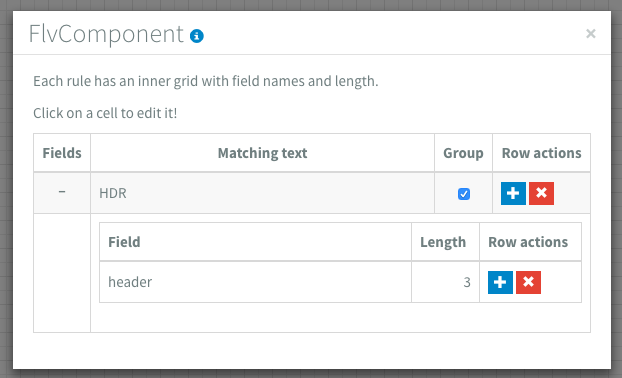Remove the header field row

coord(528,282)
